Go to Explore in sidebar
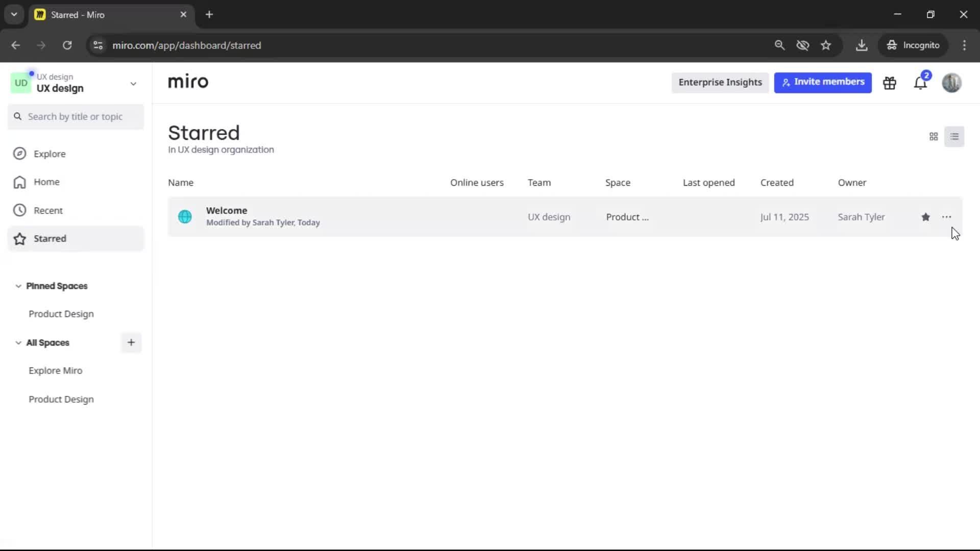 [76, 154]
